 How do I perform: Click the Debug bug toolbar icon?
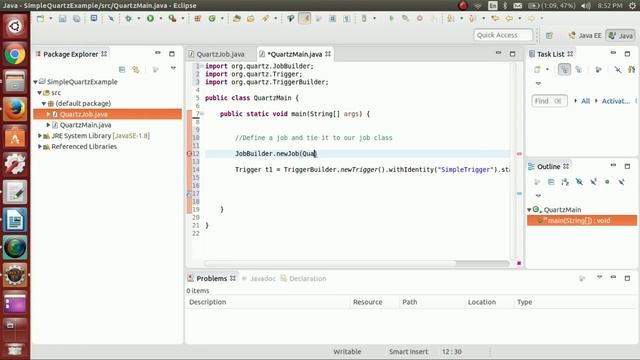(129, 18)
